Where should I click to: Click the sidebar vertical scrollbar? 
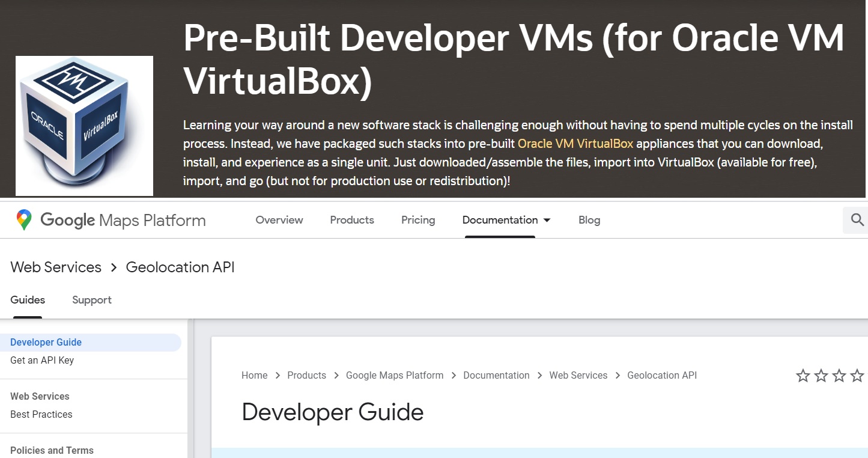[191, 388]
